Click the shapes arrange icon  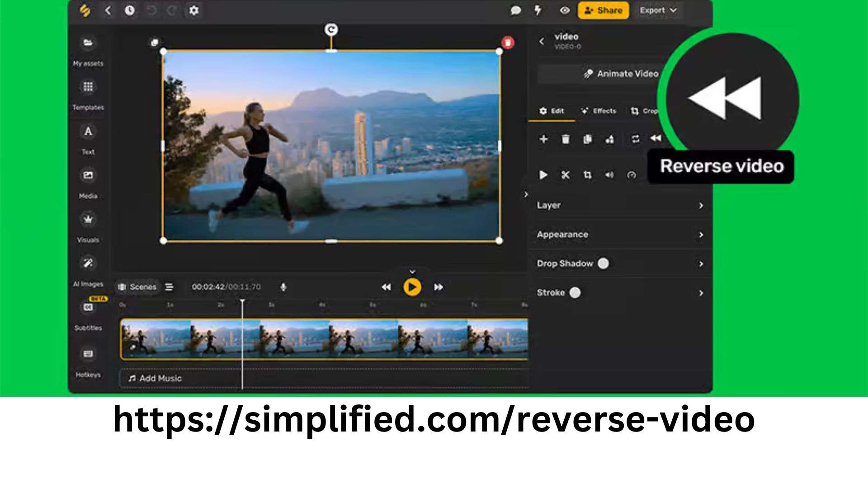point(609,139)
